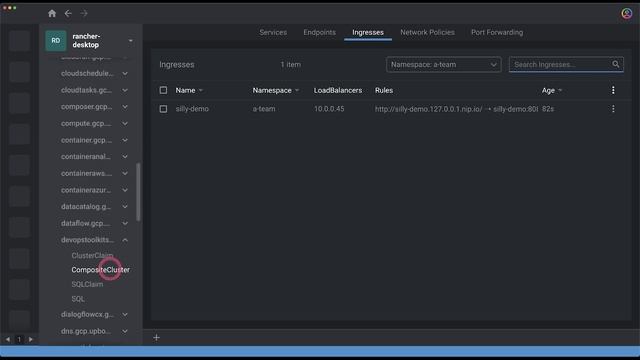The width and height of the screenshot is (640, 360).
Task: Go to next page arrow at bottom left
Action: 31,339
